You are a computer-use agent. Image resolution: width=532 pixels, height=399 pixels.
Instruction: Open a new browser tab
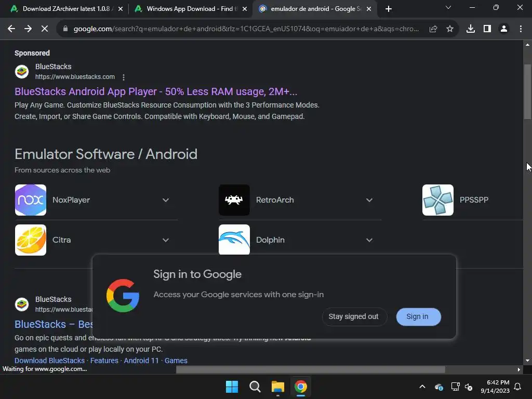point(389,9)
